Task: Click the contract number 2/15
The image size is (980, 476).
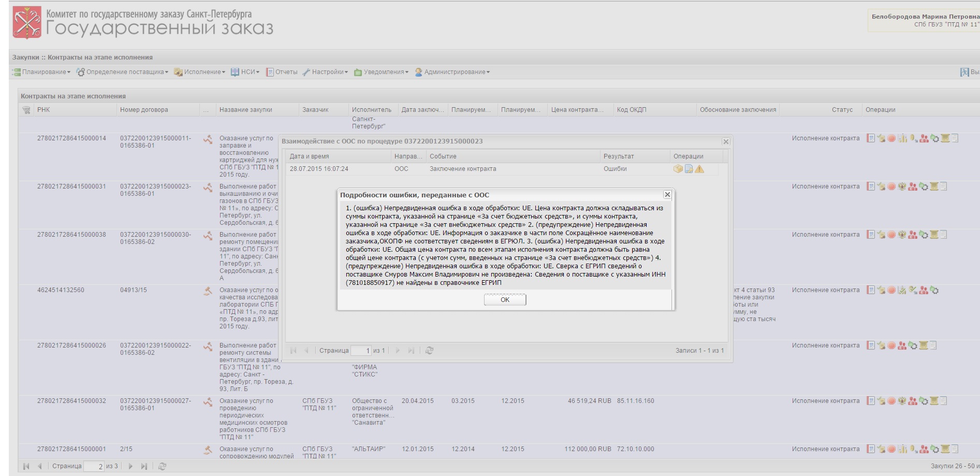Action: pyautogui.click(x=126, y=449)
